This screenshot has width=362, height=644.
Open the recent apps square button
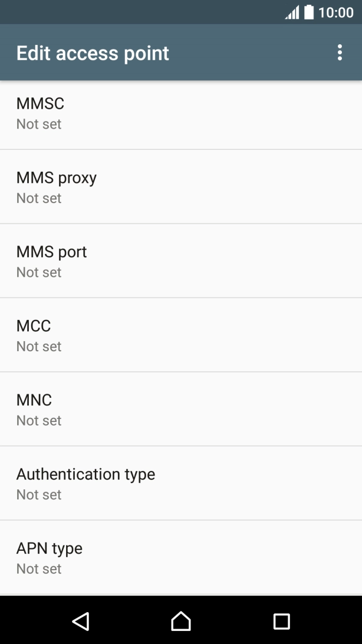[x=281, y=620]
